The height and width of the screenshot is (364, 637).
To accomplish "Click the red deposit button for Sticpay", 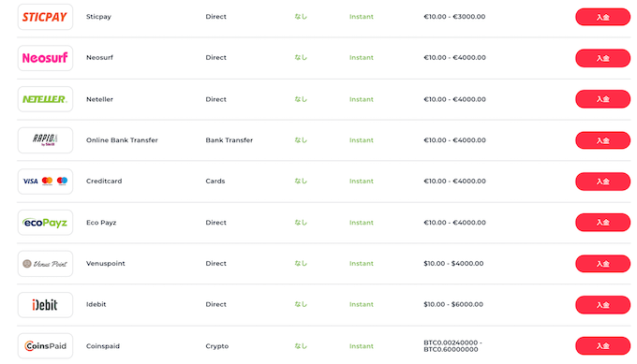I will (x=603, y=17).
